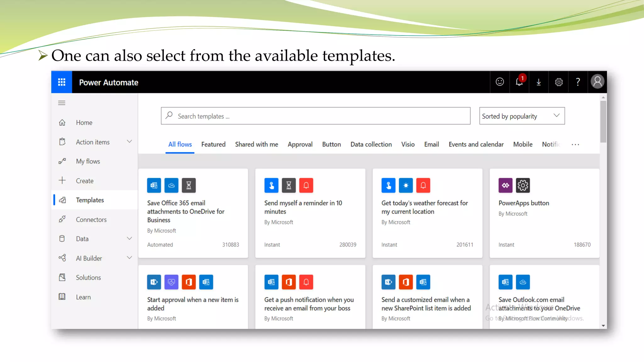Click the Data cylinder icon
This screenshot has width=644, height=362.
pos(62,239)
